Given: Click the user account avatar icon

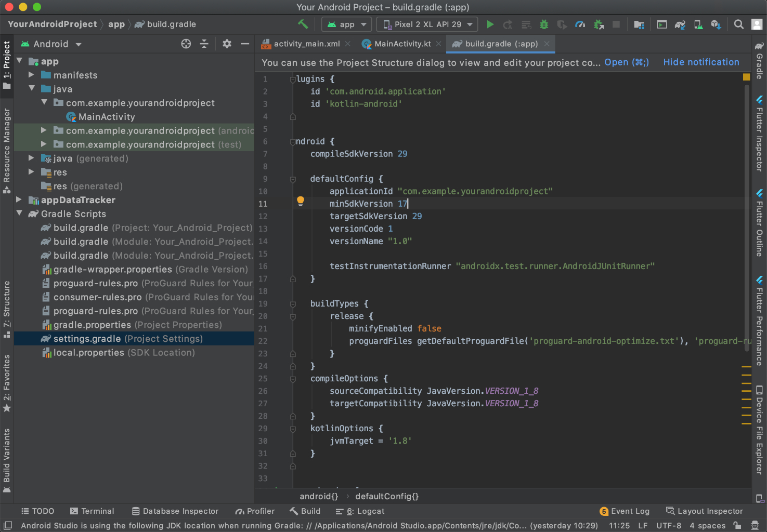Looking at the screenshot, I should tap(758, 24).
